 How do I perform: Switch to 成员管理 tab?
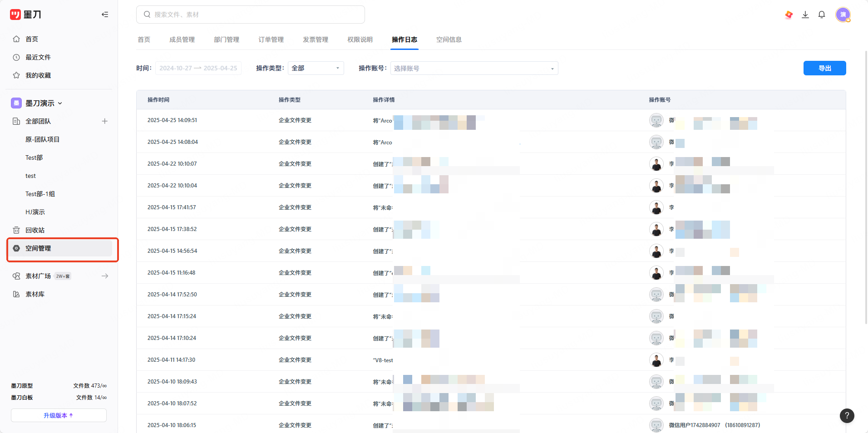(182, 39)
